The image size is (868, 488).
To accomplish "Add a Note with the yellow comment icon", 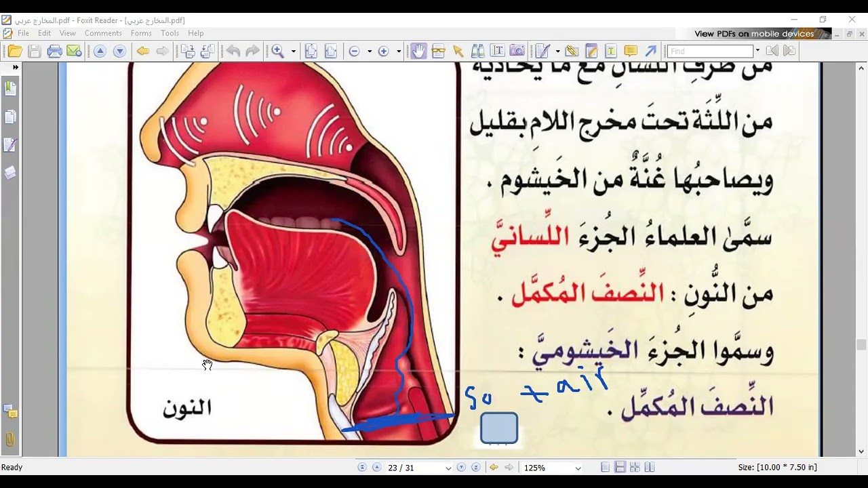I will [x=631, y=51].
